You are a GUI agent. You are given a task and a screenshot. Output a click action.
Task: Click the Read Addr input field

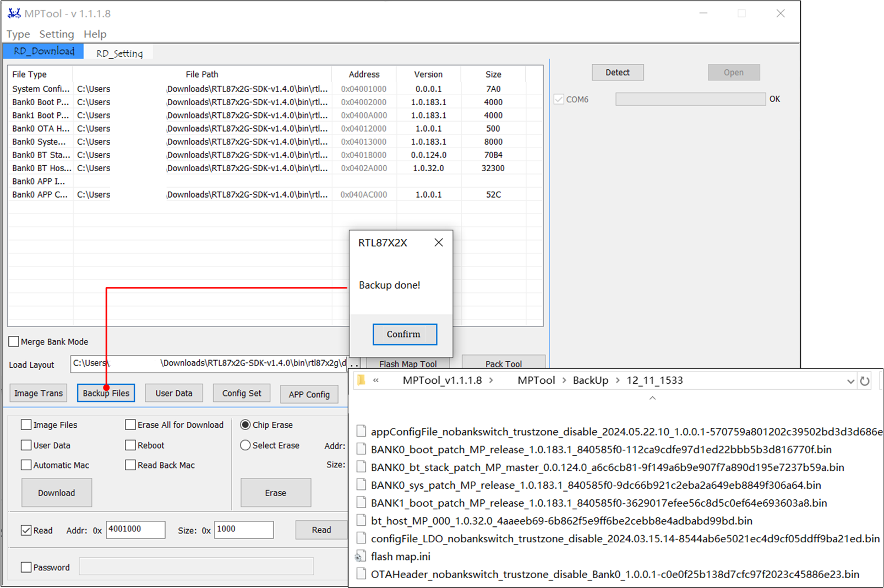click(135, 530)
